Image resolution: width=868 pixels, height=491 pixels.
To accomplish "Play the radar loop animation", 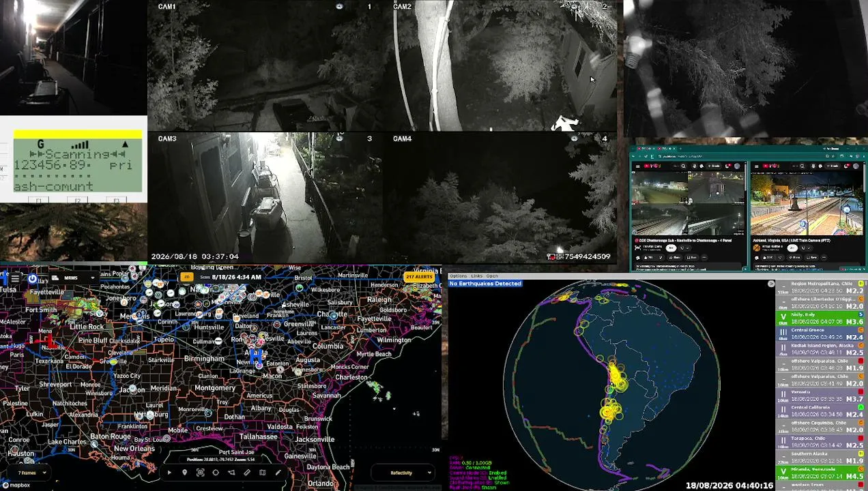I will (169, 472).
